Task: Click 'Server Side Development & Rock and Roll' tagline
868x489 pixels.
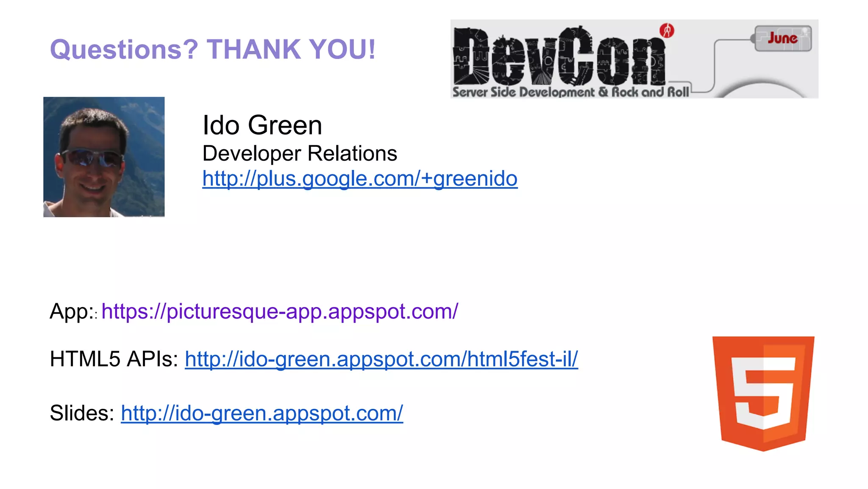Action: [570, 92]
